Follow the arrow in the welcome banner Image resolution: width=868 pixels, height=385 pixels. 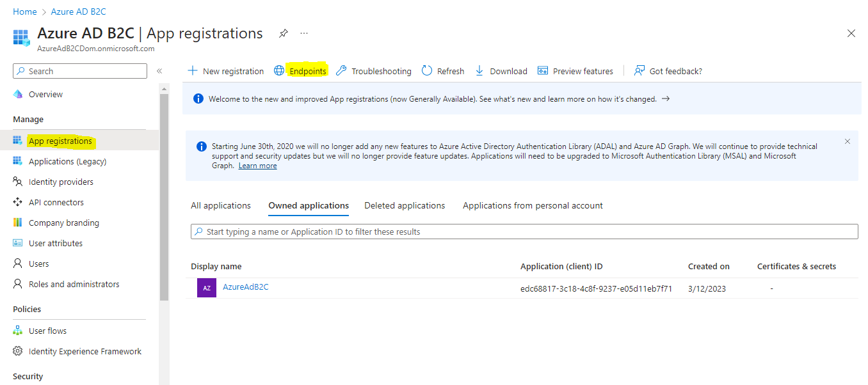coord(666,99)
